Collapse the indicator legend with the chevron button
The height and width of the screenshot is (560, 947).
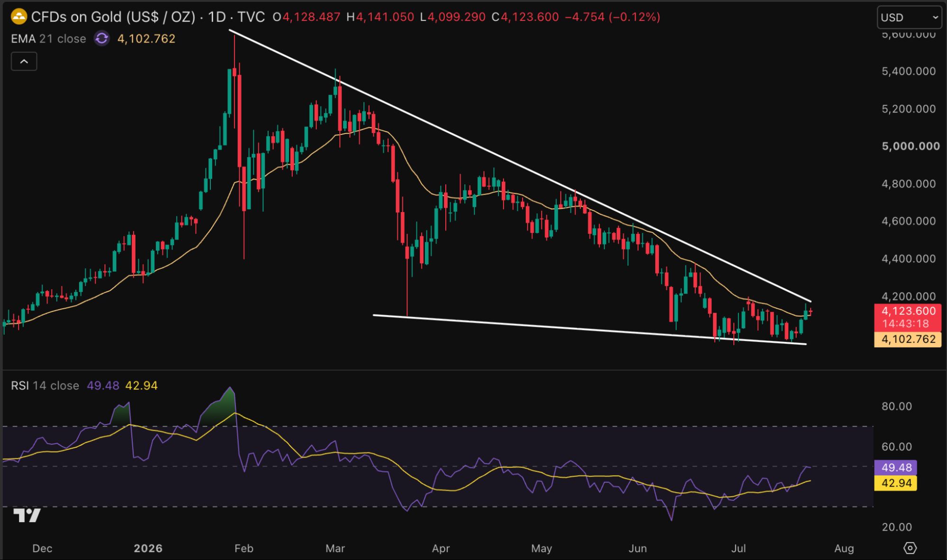point(24,62)
